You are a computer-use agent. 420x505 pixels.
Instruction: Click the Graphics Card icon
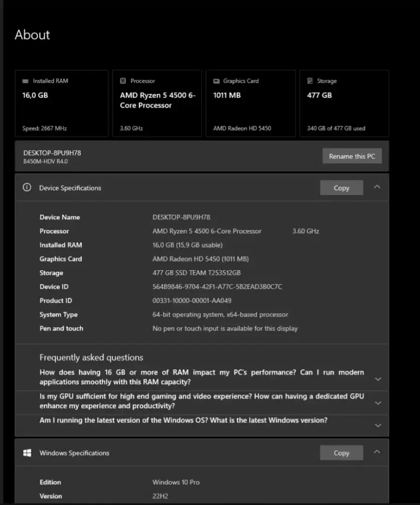point(217,81)
